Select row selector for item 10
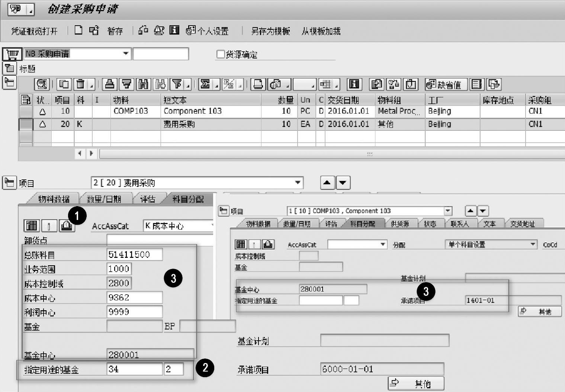The image size is (565, 392). (26, 111)
